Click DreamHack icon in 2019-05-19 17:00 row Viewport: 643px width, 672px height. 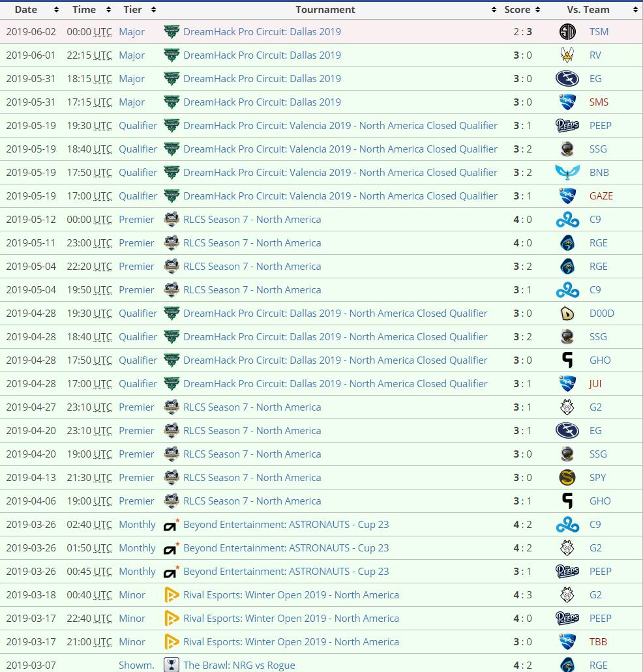172,196
